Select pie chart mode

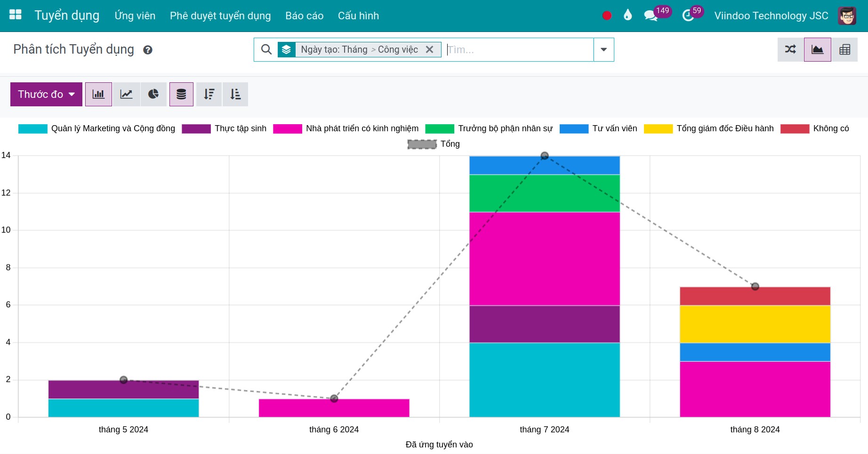153,94
